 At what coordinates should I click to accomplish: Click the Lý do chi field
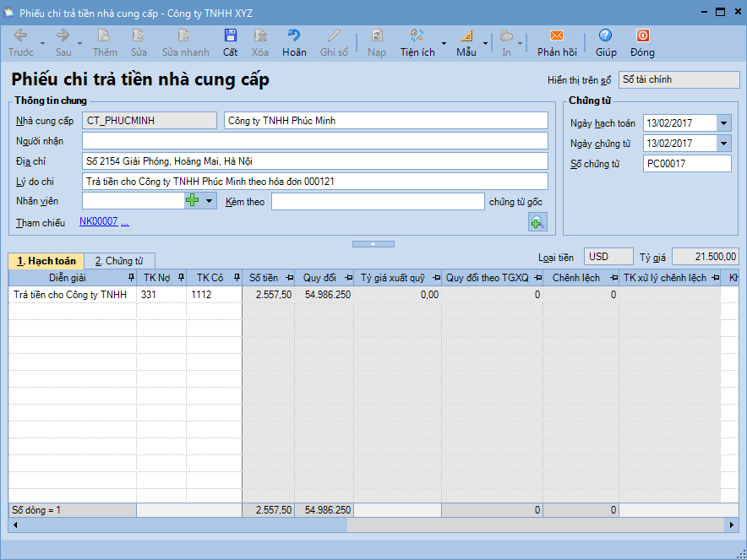315,182
